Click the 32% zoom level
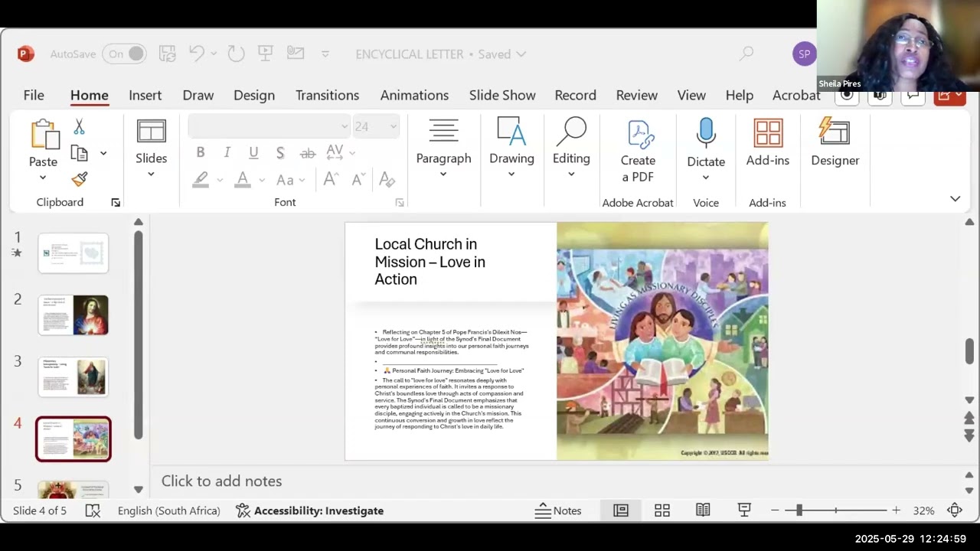The image size is (980, 551). [923, 510]
